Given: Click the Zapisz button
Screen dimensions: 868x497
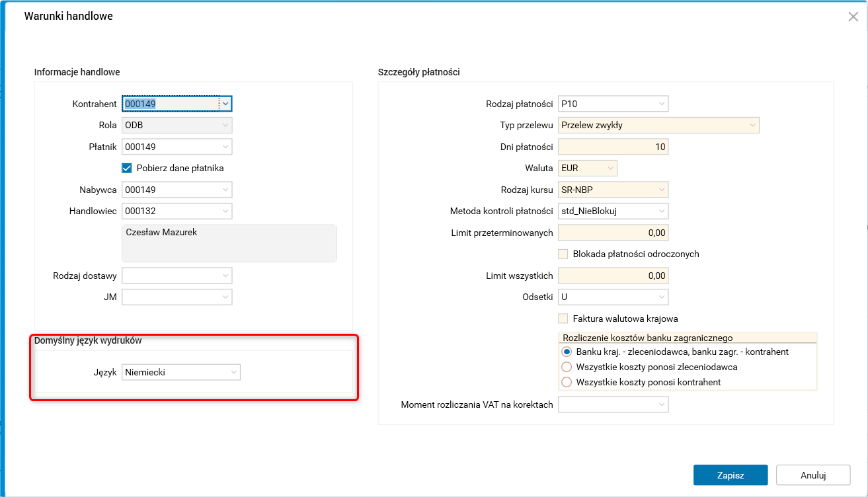Looking at the screenshot, I should pyautogui.click(x=730, y=475).
